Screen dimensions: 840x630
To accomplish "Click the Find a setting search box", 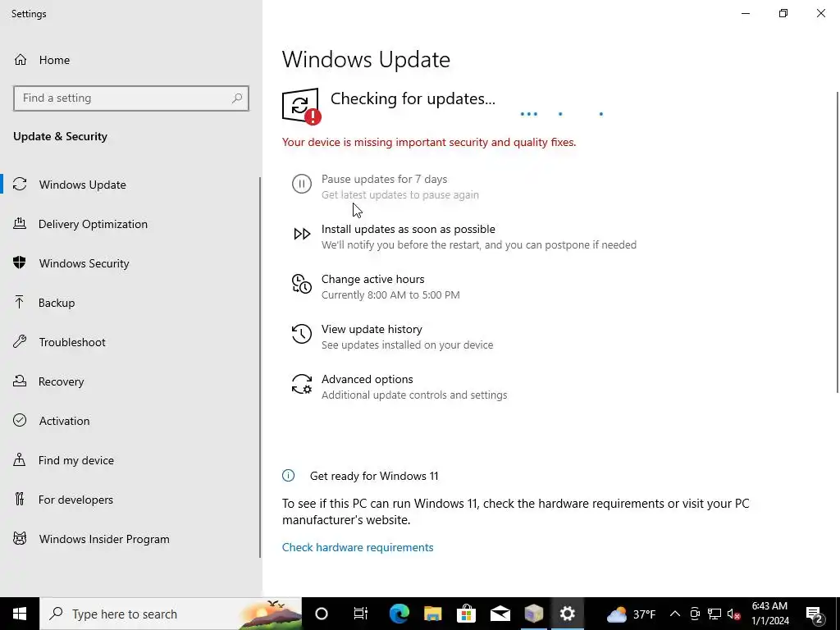I will (x=131, y=98).
